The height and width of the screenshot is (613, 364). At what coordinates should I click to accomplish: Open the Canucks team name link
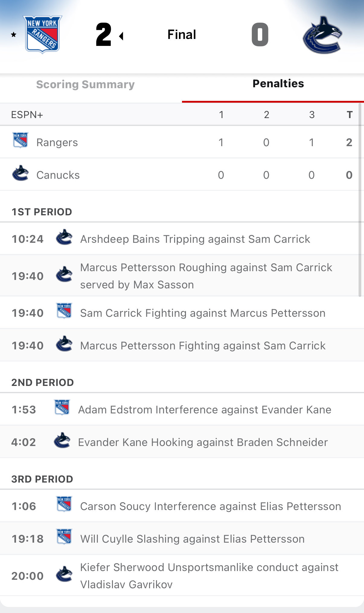(x=58, y=175)
